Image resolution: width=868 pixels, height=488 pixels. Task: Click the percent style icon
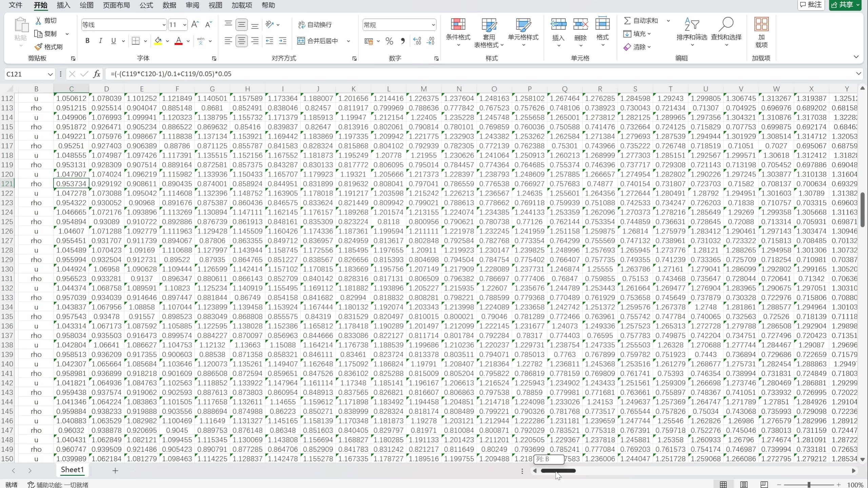coord(389,41)
